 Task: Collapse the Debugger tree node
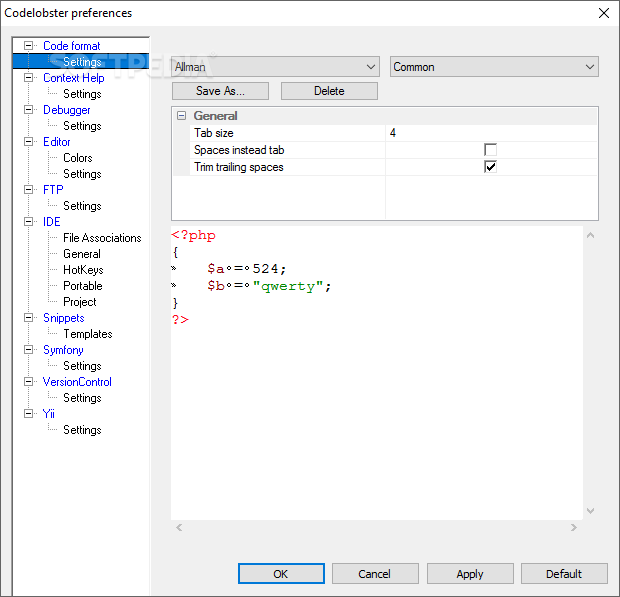pos(28,110)
